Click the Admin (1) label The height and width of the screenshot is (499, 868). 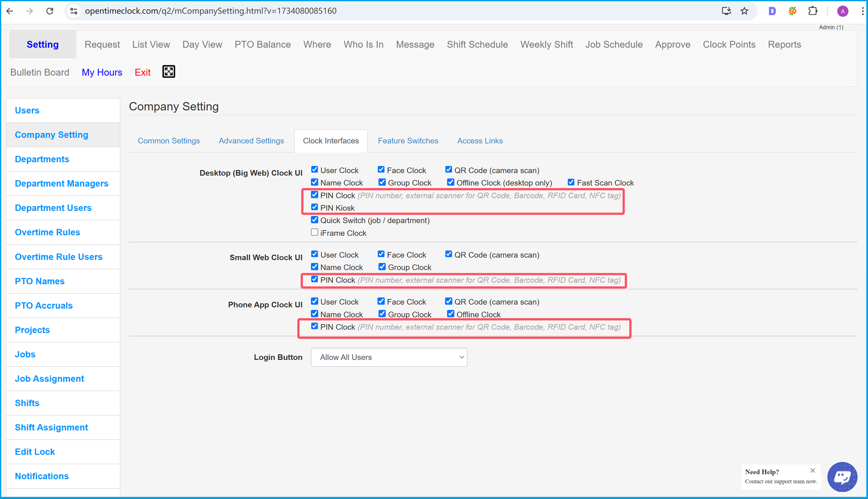click(x=831, y=27)
